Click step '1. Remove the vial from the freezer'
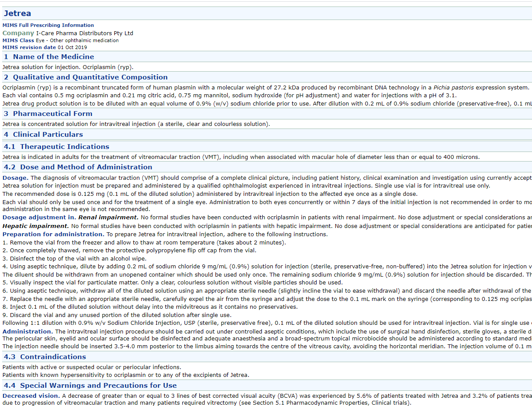The image size is (532, 406). pos(144,243)
